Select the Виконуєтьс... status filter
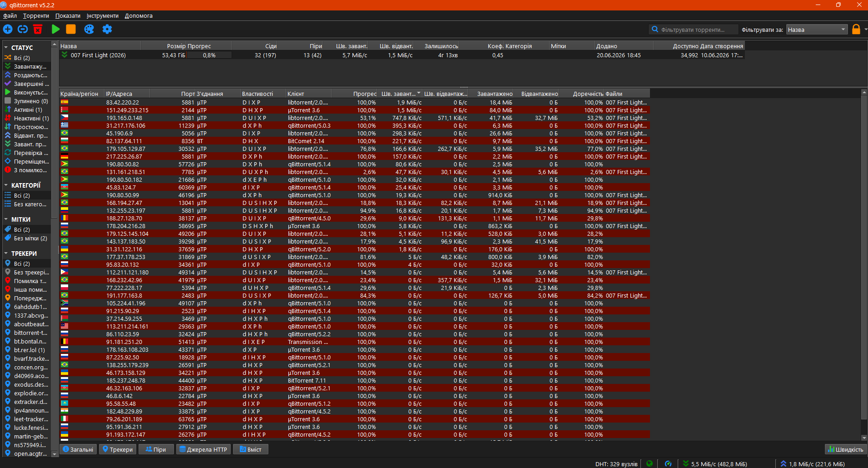The width and height of the screenshot is (868, 468). coord(27,92)
